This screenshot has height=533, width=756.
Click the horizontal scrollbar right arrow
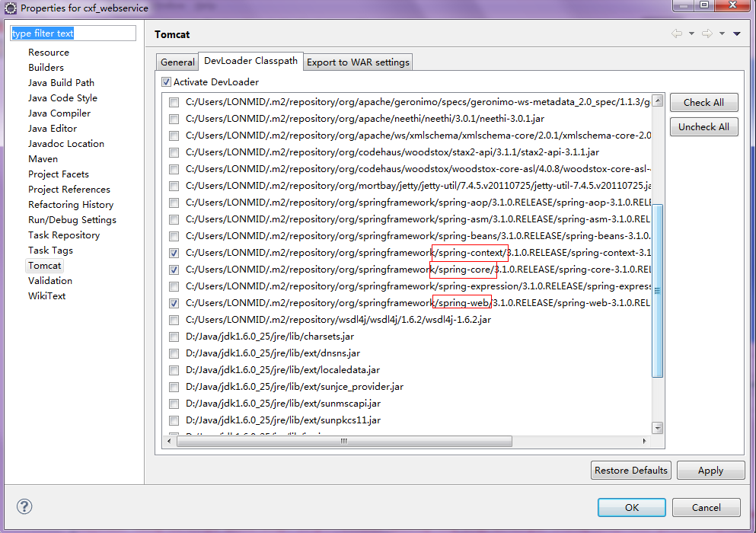click(645, 441)
